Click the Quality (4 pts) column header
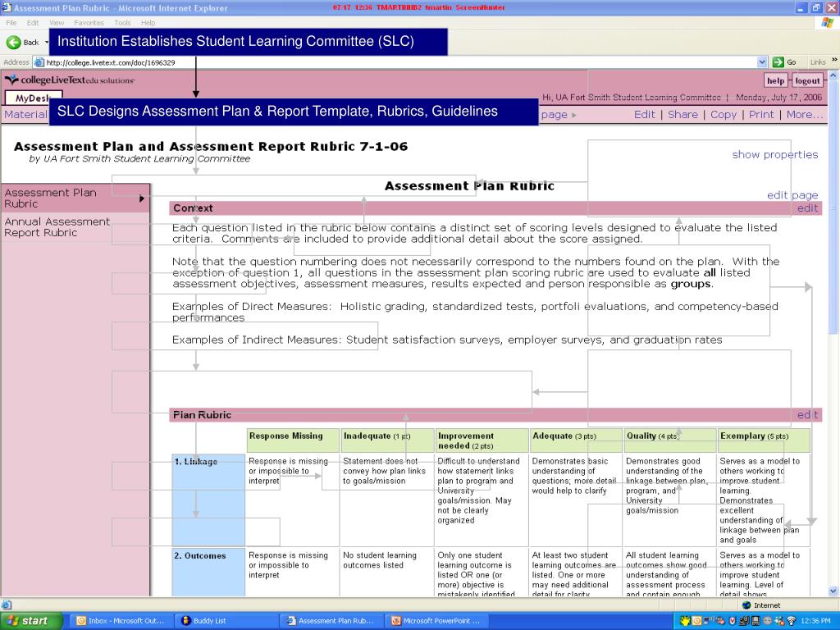840x630 pixels. coord(670,441)
